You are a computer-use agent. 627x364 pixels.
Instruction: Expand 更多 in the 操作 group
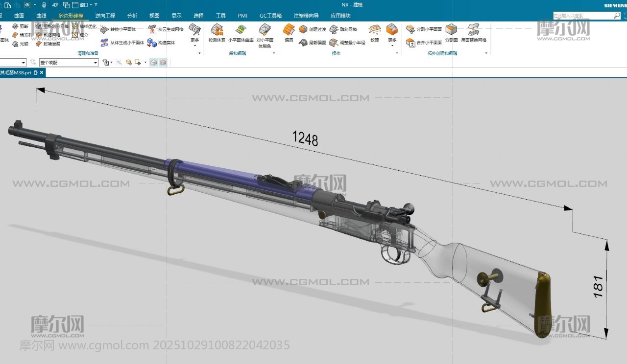(392, 33)
